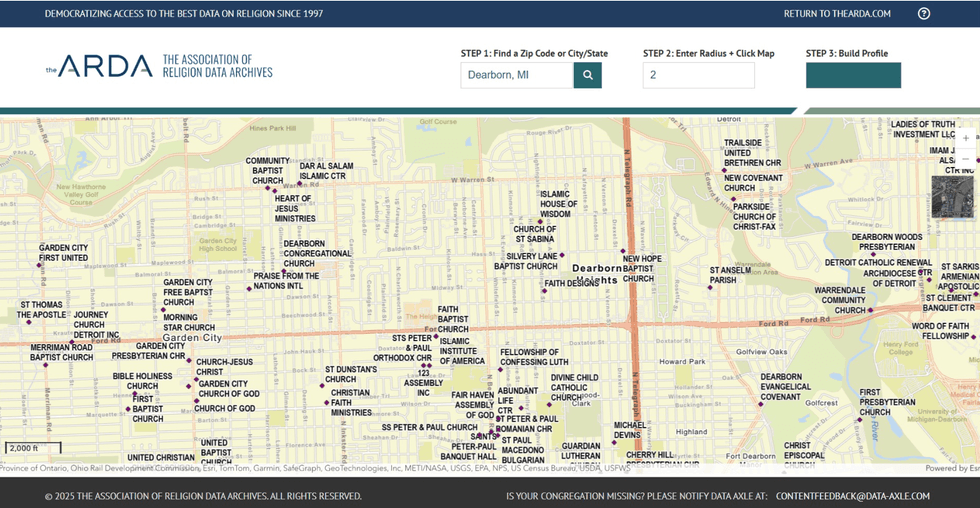Click New Hope Baptist Church label

(x=641, y=269)
